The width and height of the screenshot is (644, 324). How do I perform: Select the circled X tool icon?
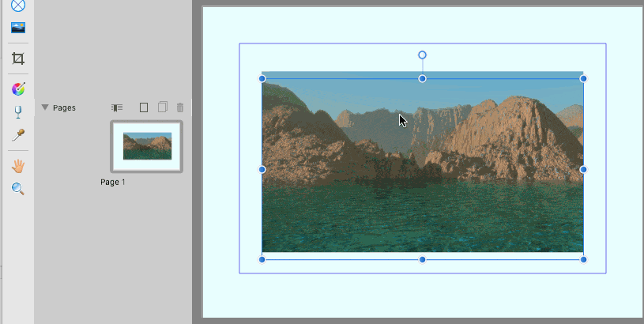click(x=18, y=6)
